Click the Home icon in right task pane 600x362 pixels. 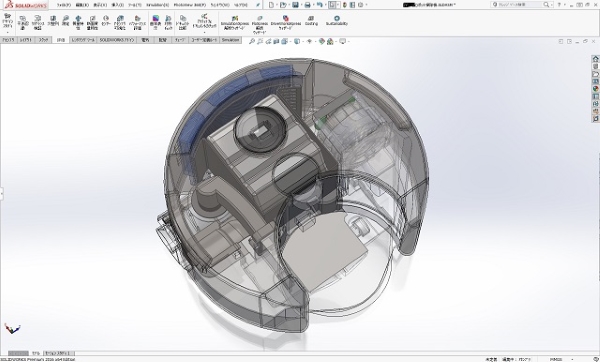coord(595,59)
